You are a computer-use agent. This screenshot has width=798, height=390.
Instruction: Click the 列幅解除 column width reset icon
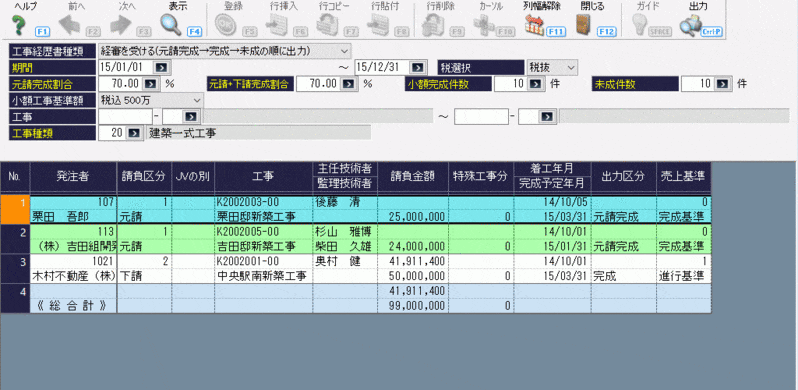pos(535,24)
